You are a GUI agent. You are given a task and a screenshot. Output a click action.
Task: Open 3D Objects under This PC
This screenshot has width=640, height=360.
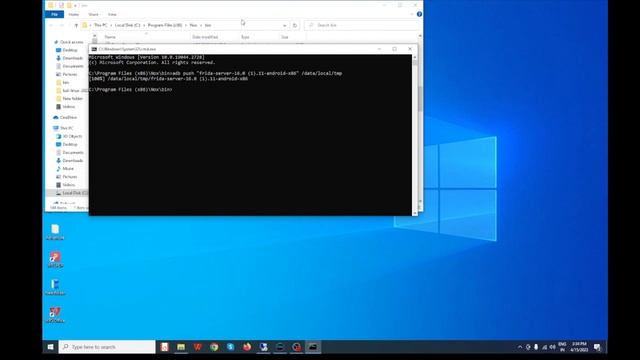click(x=72, y=136)
